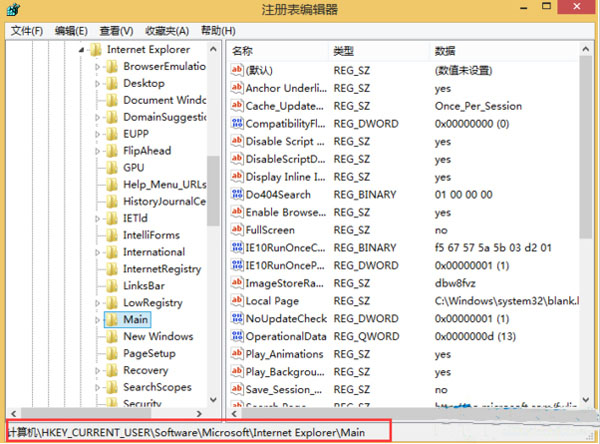Expand the Main key arrow
600x444 pixels.
click(x=98, y=320)
